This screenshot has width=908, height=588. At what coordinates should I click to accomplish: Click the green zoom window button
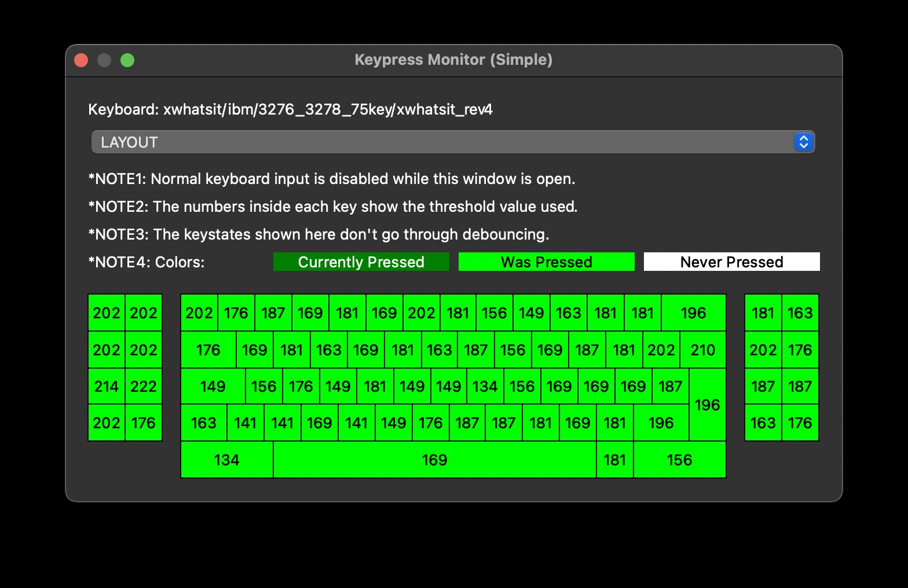click(x=127, y=60)
